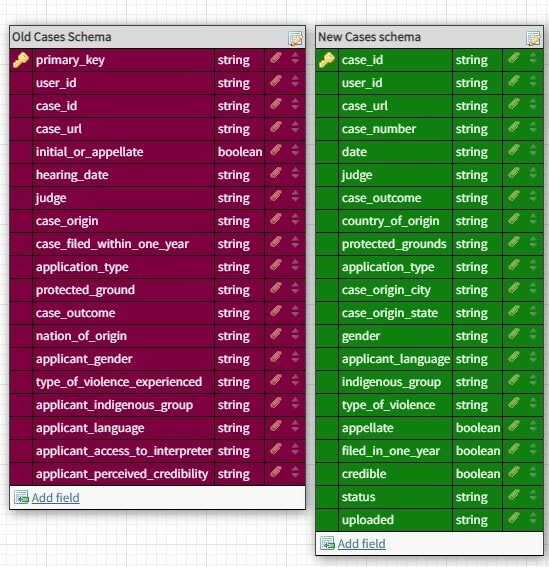
Task: Edit case_filed_within_one_year field pencil icon
Action: pos(276,242)
